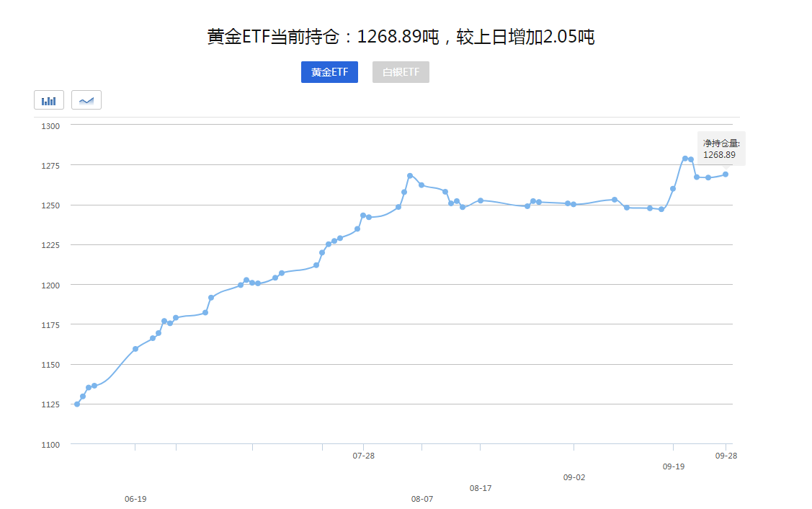This screenshot has width=812, height=509.
Task: Select the 白银ETF tab
Action: pyautogui.click(x=401, y=72)
